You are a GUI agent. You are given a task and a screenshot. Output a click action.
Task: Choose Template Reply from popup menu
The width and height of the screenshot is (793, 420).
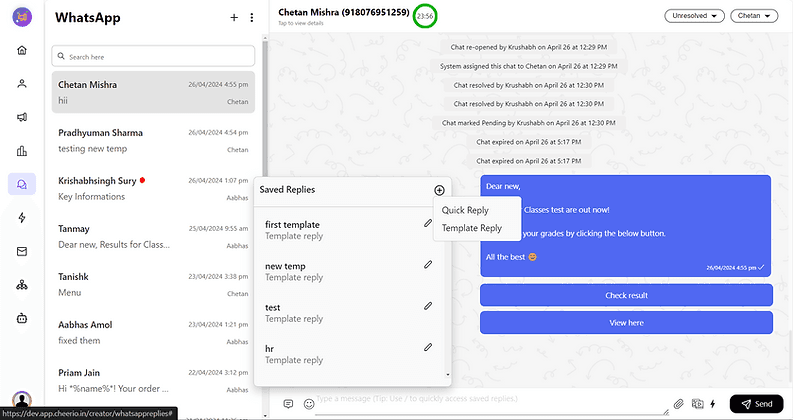tap(471, 228)
